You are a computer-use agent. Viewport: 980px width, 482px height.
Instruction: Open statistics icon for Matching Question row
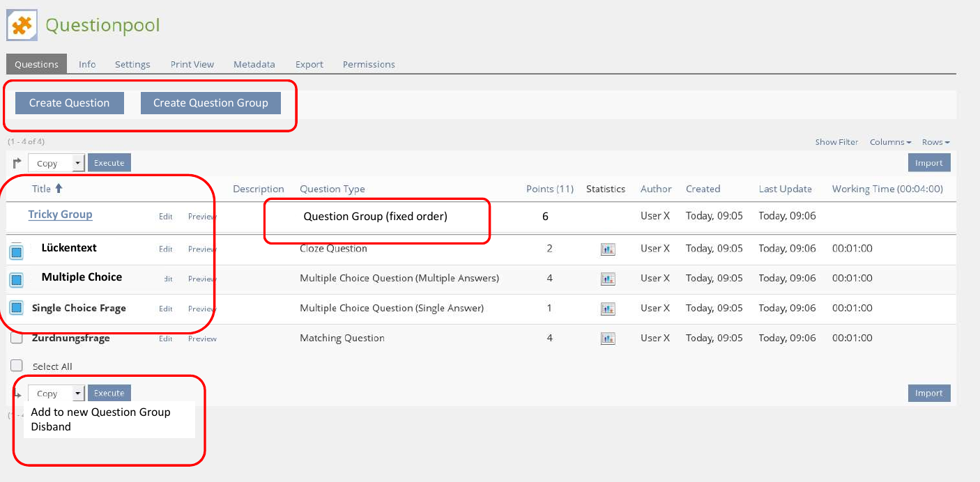click(x=608, y=339)
